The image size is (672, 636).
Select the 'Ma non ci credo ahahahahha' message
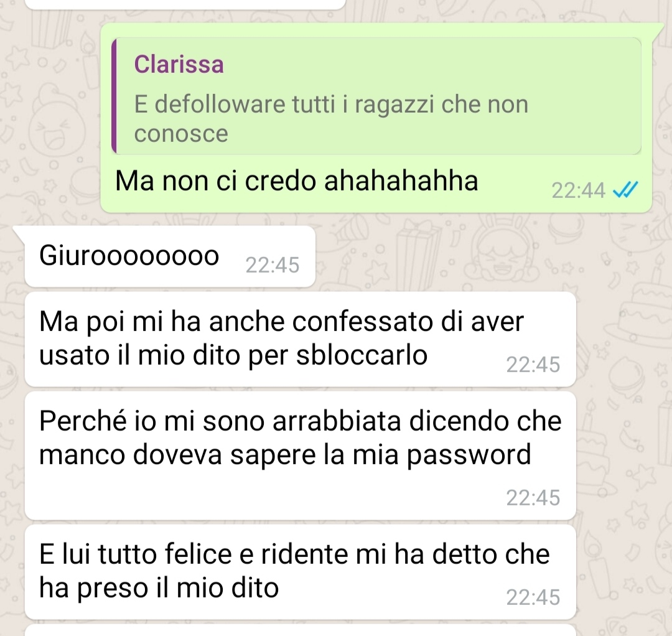(x=376, y=118)
